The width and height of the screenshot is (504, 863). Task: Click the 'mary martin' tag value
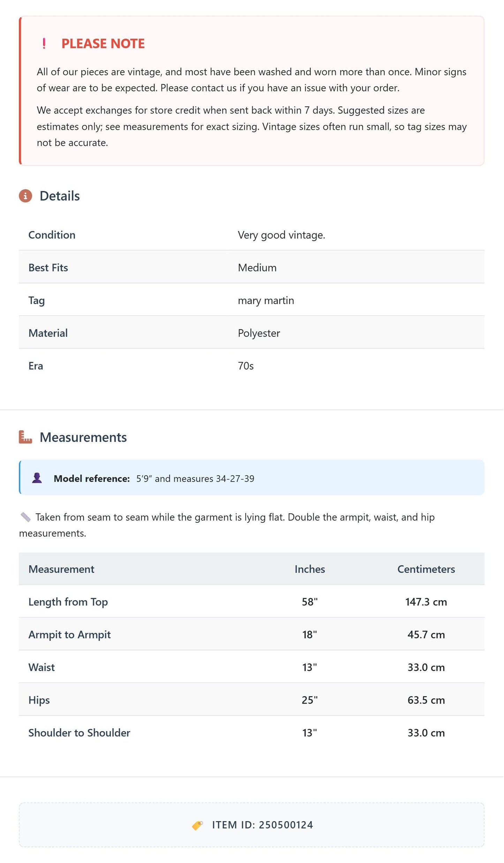click(266, 300)
